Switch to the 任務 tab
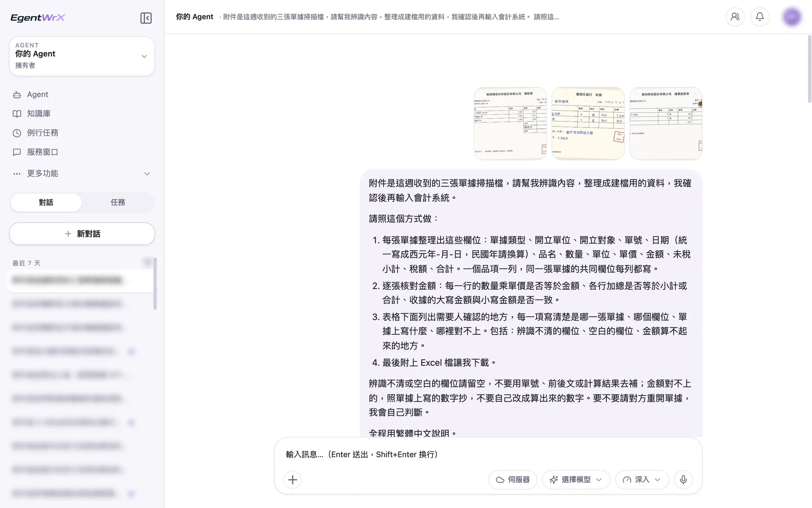Viewport: 812px width, 508px height. coord(118,202)
